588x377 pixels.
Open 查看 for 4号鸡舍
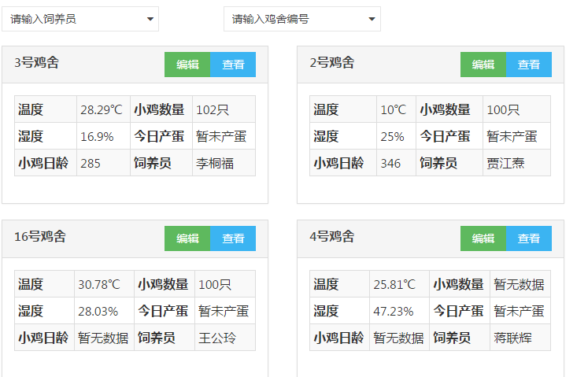click(529, 238)
